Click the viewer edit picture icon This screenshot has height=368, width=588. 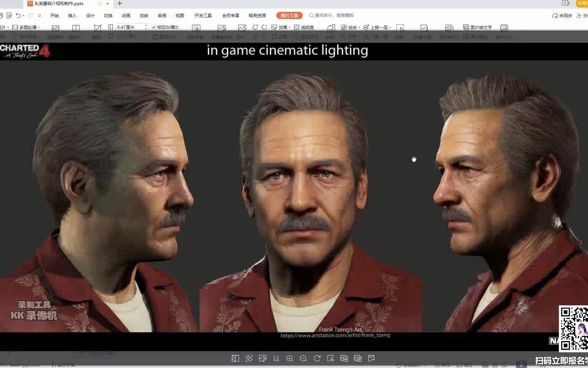tap(263, 358)
